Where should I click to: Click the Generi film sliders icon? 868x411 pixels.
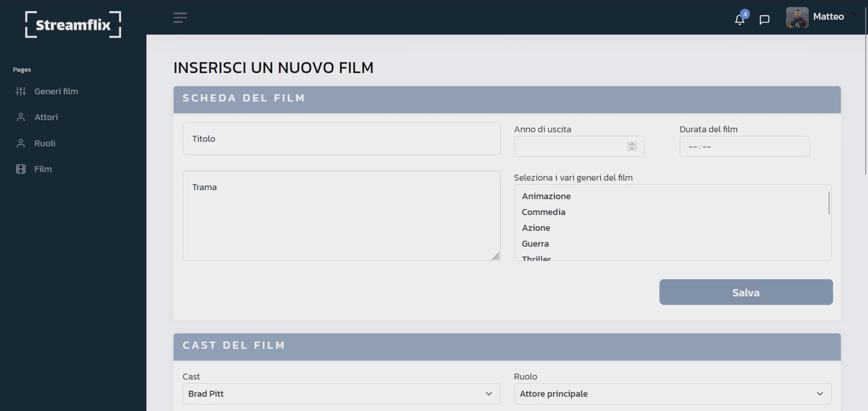(21, 91)
